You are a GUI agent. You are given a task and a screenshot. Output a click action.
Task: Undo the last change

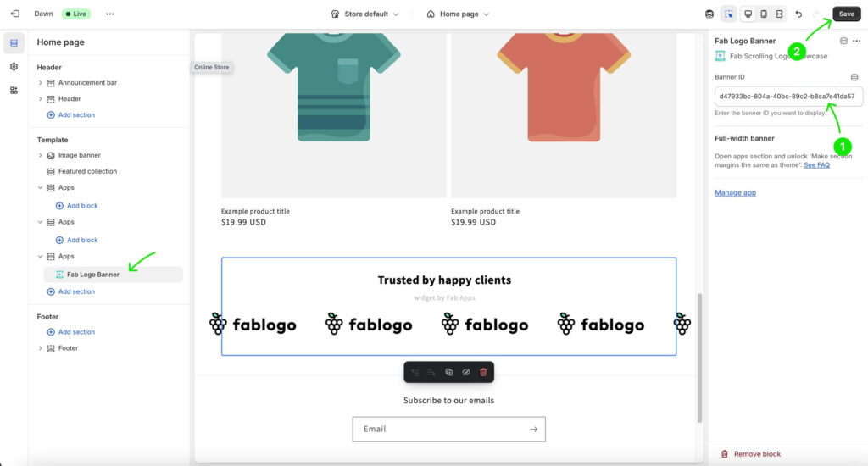pyautogui.click(x=798, y=14)
